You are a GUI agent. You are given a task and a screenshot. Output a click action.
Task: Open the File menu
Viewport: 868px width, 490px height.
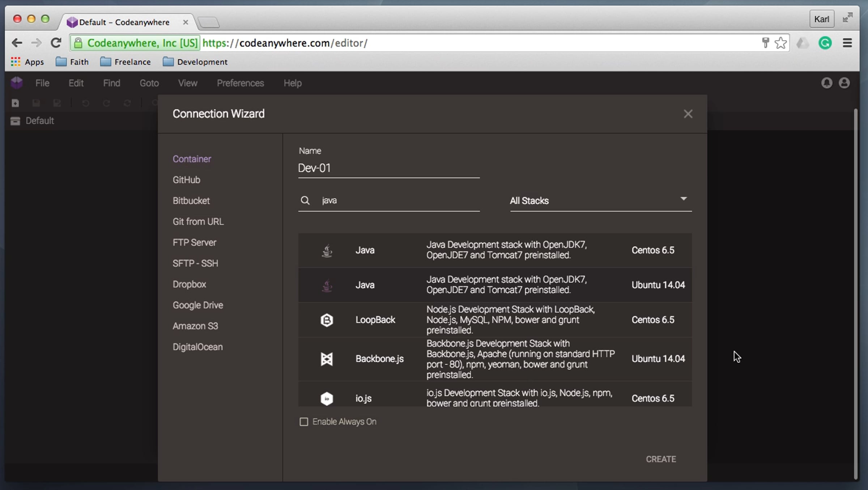[x=42, y=83]
